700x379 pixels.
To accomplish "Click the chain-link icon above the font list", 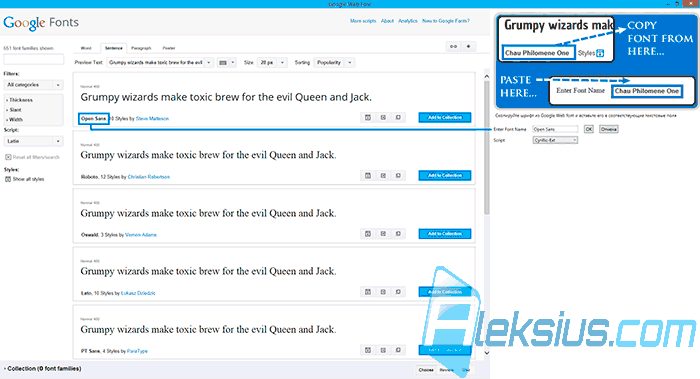I will click(x=454, y=46).
